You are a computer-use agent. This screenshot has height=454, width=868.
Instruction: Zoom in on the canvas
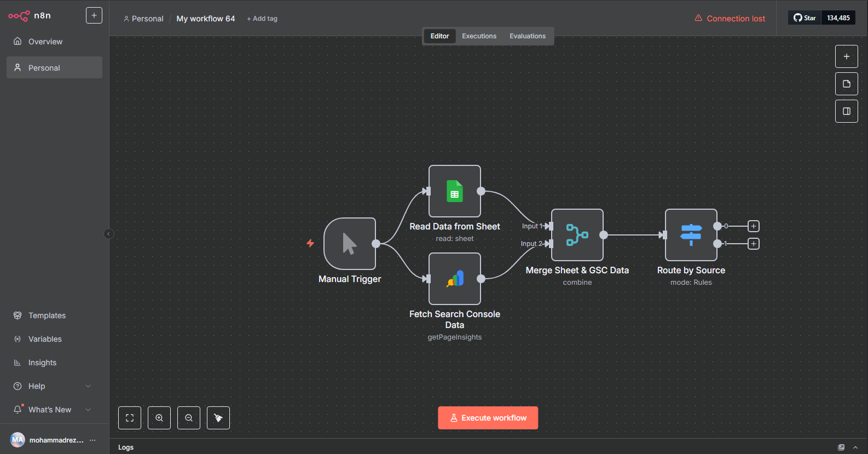coord(159,418)
